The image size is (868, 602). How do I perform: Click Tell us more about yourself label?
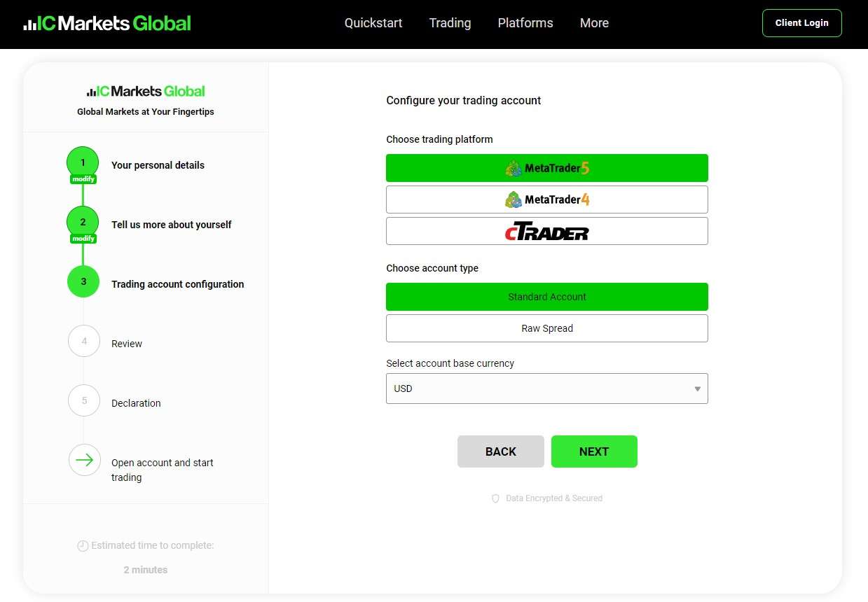[171, 225]
